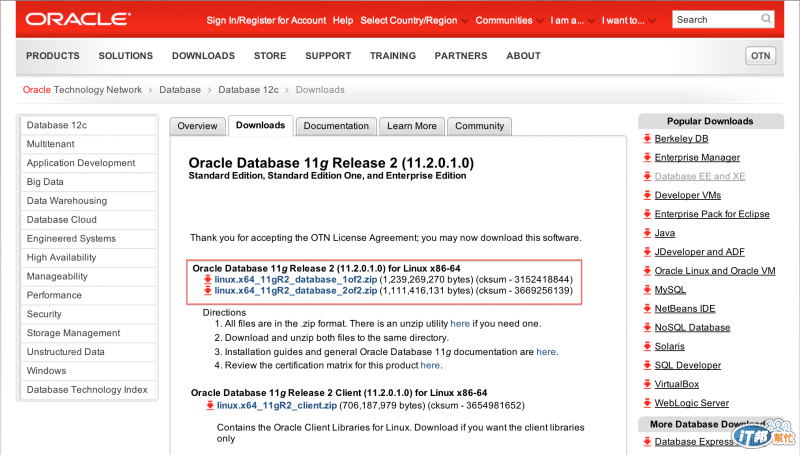Open Data Warehousing in sidebar
The height and width of the screenshot is (455, 800).
click(x=88, y=200)
